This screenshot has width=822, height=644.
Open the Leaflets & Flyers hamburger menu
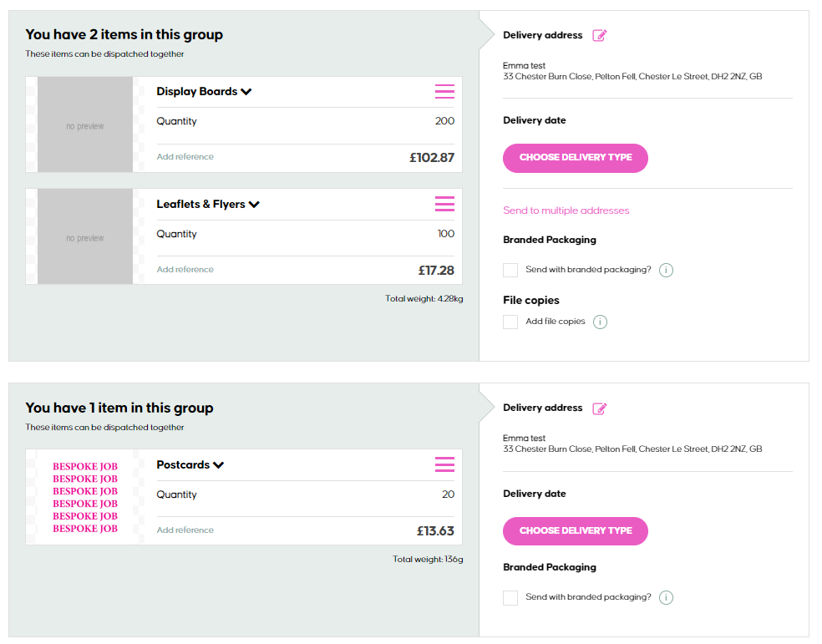point(444,204)
